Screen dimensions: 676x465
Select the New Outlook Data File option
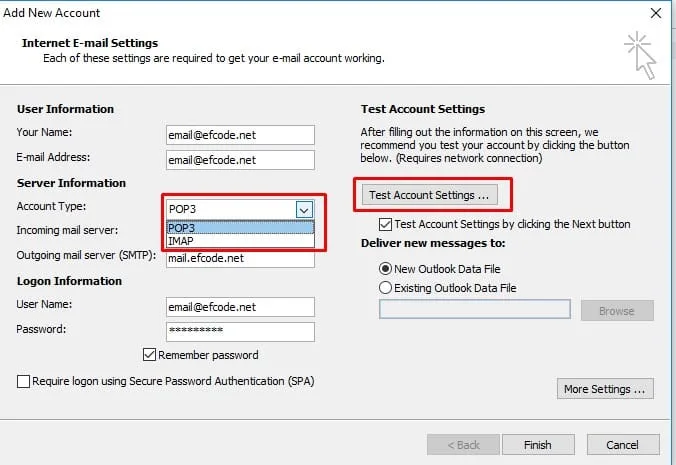(386, 269)
